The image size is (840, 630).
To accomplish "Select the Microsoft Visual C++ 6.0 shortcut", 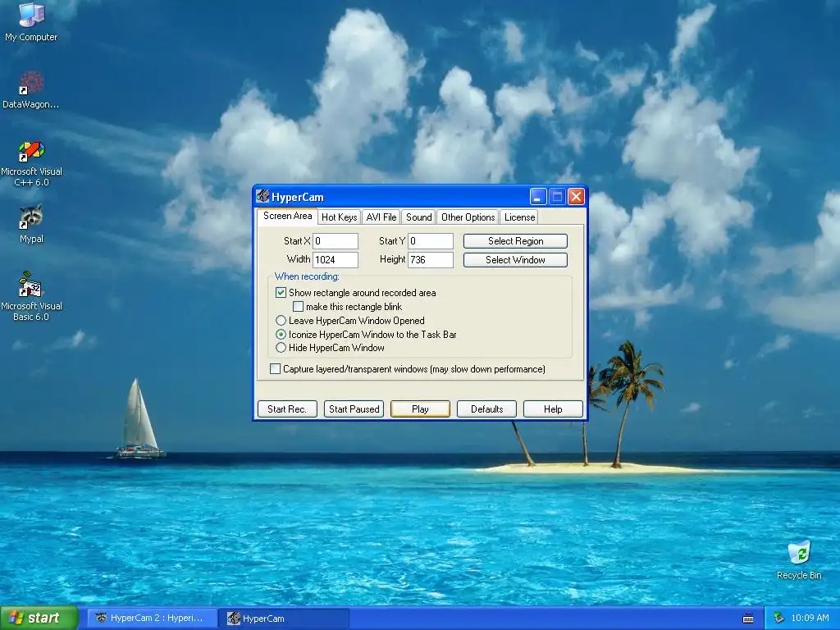I will pyautogui.click(x=32, y=164).
